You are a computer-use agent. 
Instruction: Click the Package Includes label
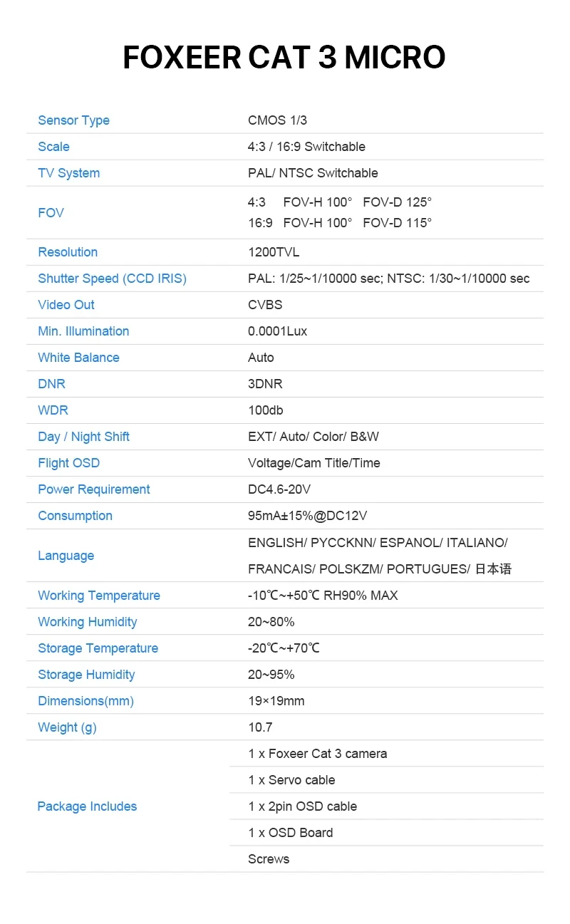click(x=87, y=806)
